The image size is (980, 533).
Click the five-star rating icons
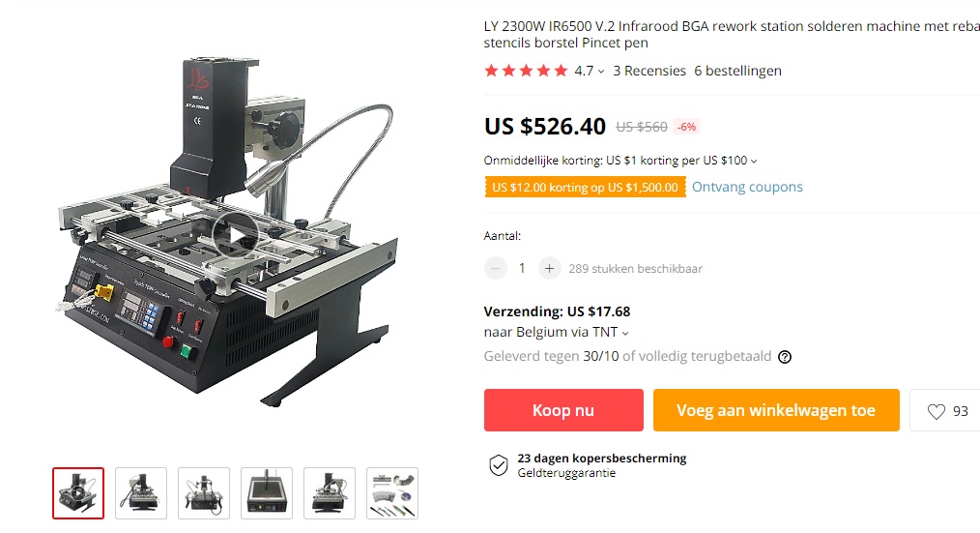click(x=527, y=71)
